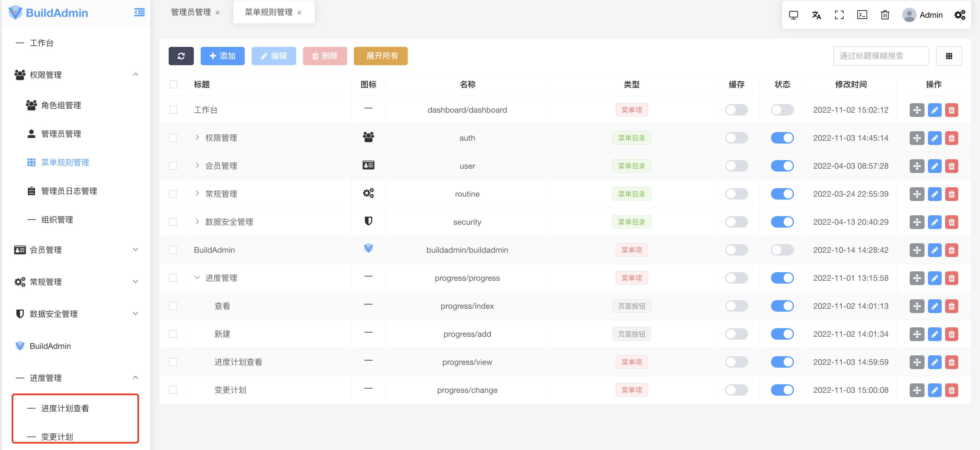Open the Admin user profile menu
Viewport: 980px width, 450px height.
click(x=923, y=15)
